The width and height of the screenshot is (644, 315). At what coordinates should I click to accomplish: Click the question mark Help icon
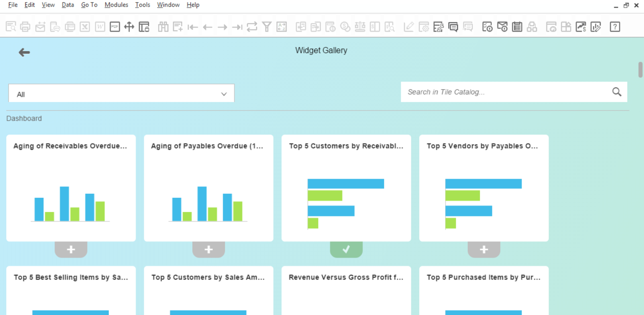pos(615,27)
